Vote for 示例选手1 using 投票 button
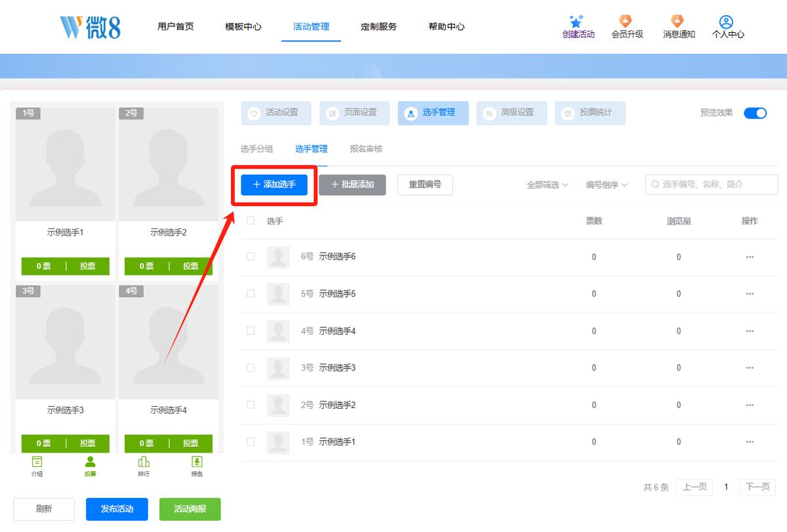This screenshot has height=532, width=787. click(x=88, y=266)
